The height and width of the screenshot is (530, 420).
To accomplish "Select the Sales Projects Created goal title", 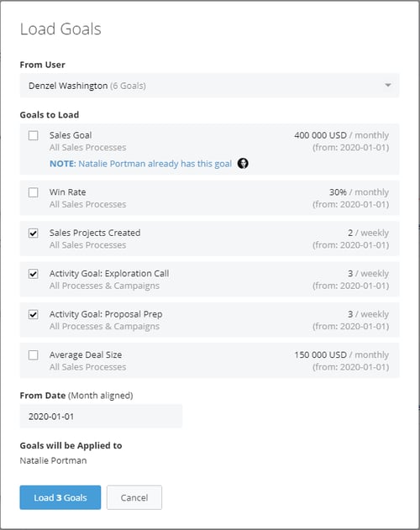I will pos(95,233).
